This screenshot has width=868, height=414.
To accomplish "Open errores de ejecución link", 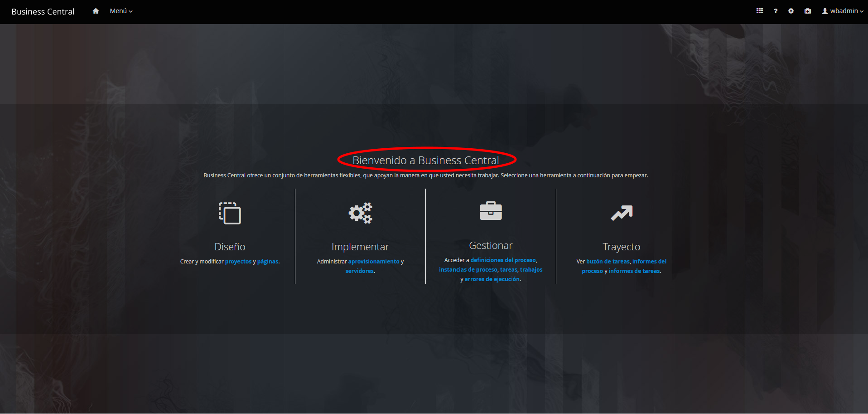I will (492, 279).
